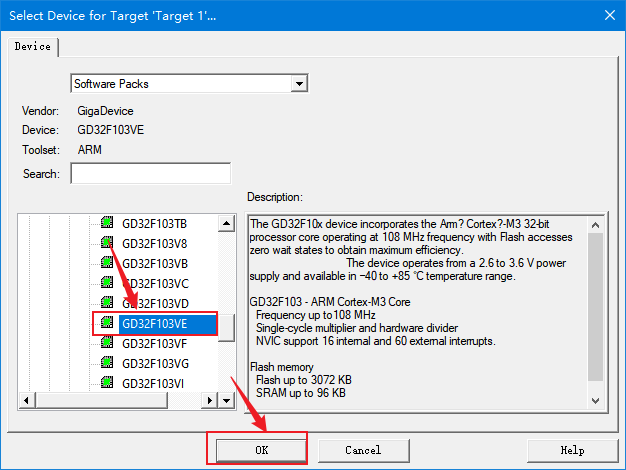This screenshot has width=626, height=470.
Task: Click the chip icon beside GD32F103VB
Action: click(107, 262)
